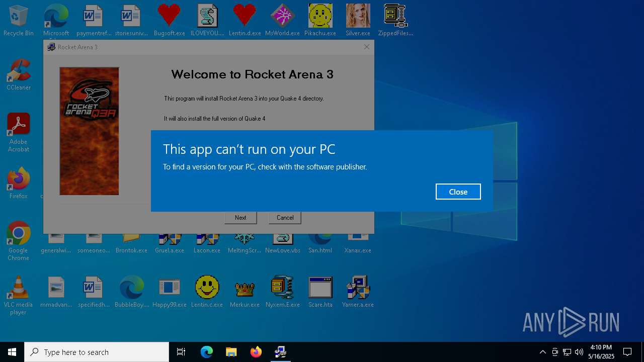Open the notification center
Viewport: 644px width, 362px height.
click(627, 352)
